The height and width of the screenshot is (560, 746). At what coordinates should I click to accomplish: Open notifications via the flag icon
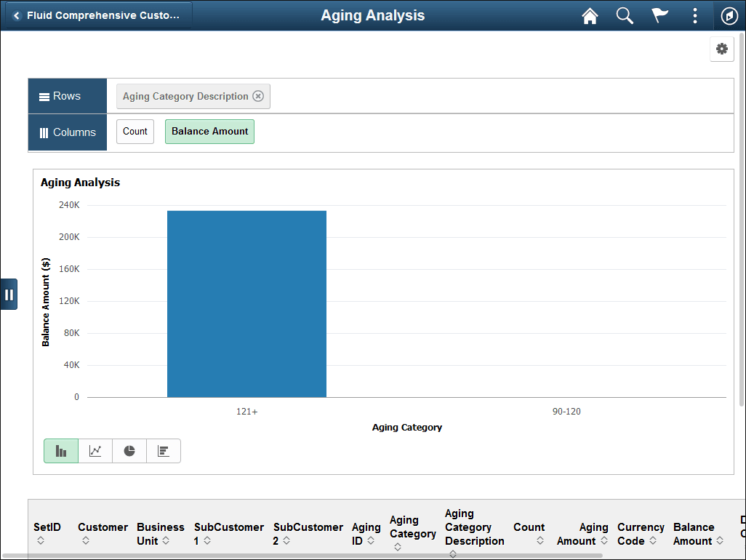[x=659, y=15]
